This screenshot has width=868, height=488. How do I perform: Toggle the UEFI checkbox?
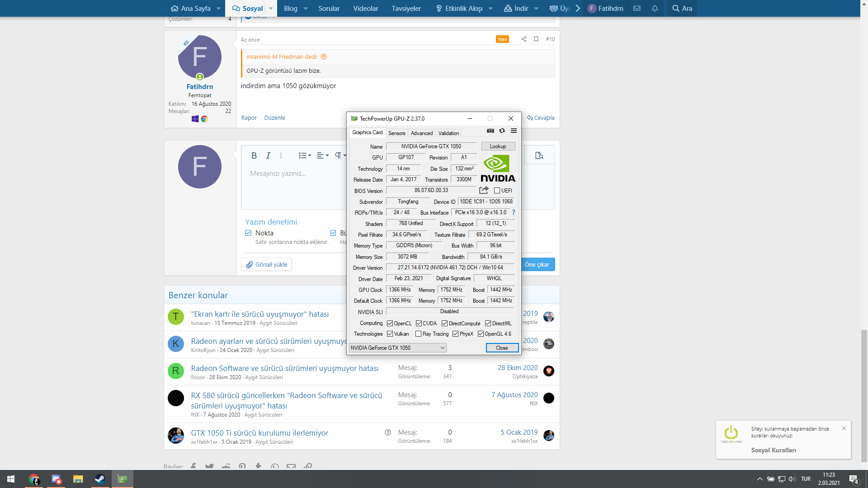tap(497, 191)
